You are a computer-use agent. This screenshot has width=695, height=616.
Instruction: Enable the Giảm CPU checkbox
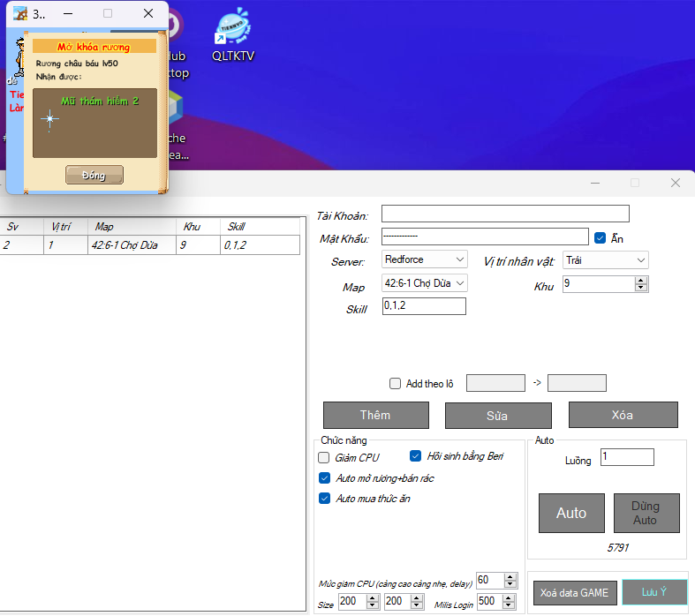[x=324, y=458]
